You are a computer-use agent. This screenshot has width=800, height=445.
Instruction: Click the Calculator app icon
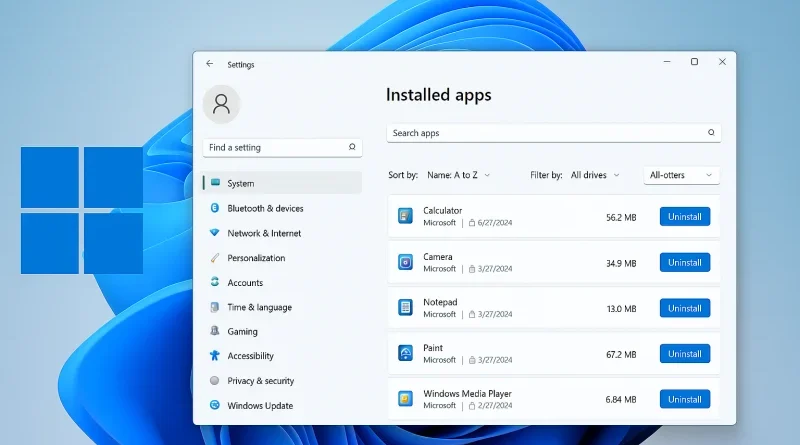pos(405,216)
